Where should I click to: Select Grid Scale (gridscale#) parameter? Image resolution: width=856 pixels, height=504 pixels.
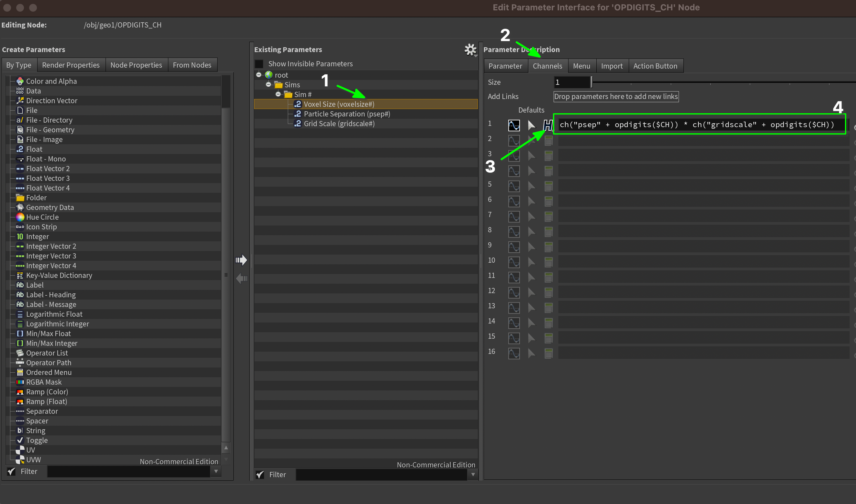339,124
